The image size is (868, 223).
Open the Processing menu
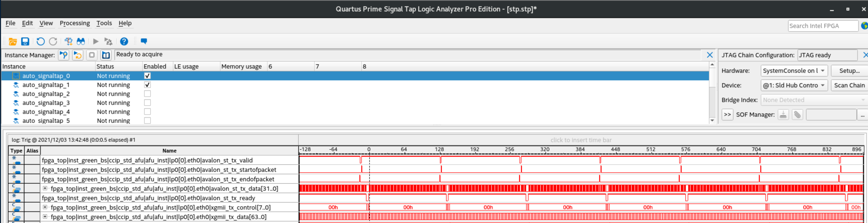(x=75, y=23)
